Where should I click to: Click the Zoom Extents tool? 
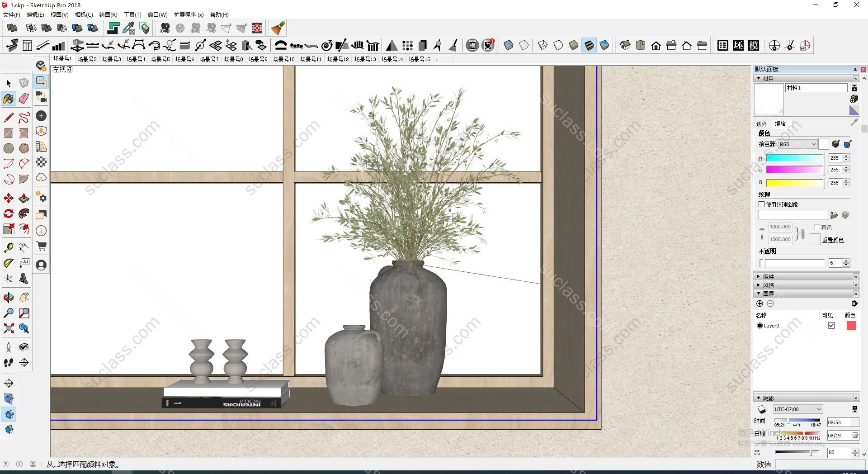9,328
